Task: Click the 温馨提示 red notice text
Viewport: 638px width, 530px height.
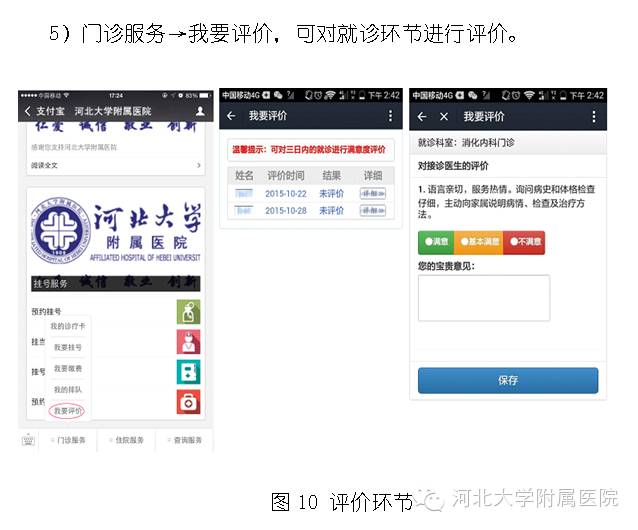Action: tap(309, 150)
